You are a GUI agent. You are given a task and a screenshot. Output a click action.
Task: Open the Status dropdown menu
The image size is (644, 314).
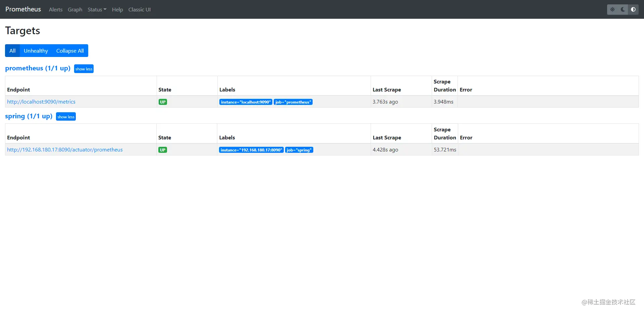pos(97,9)
